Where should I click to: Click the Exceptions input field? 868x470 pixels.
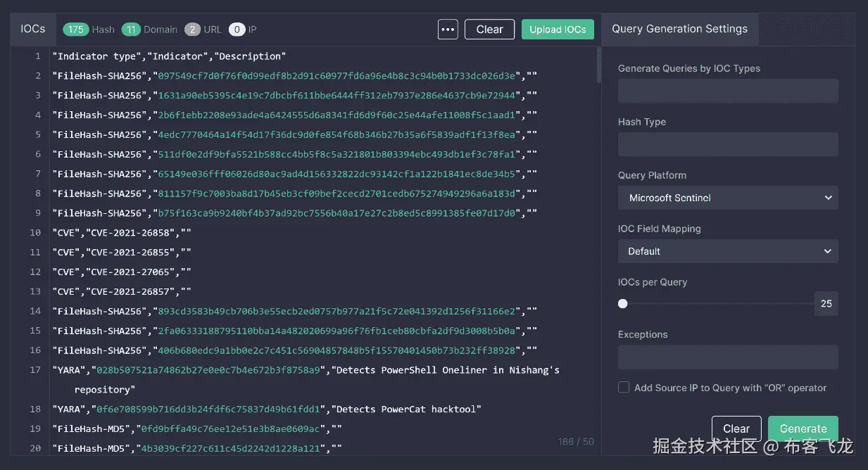click(728, 357)
